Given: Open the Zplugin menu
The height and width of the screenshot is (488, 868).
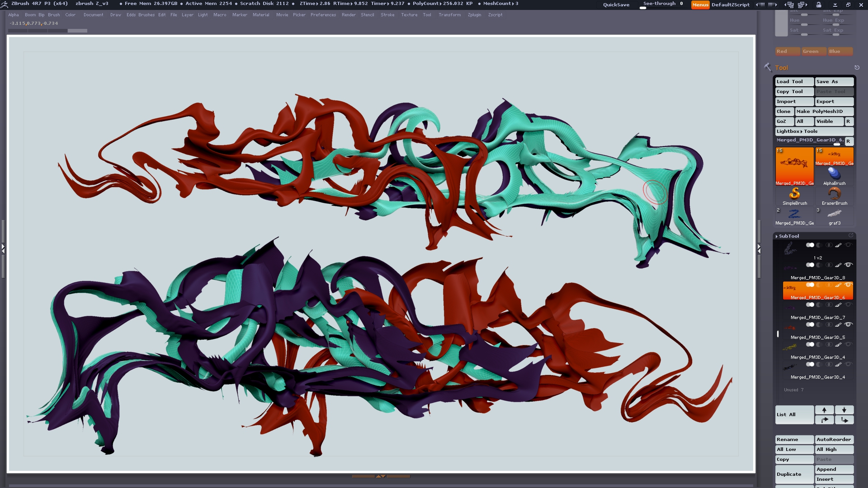Looking at the screenshot, I should pos(474,15).
